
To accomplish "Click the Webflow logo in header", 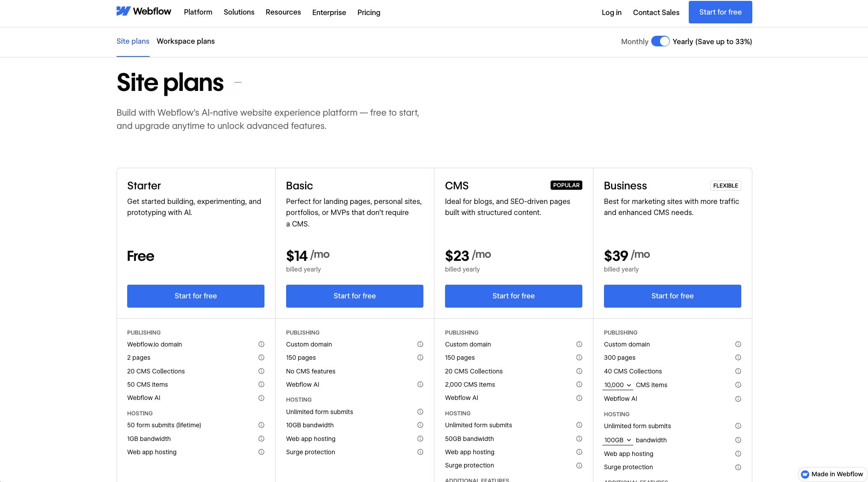I will pos(143,11).
